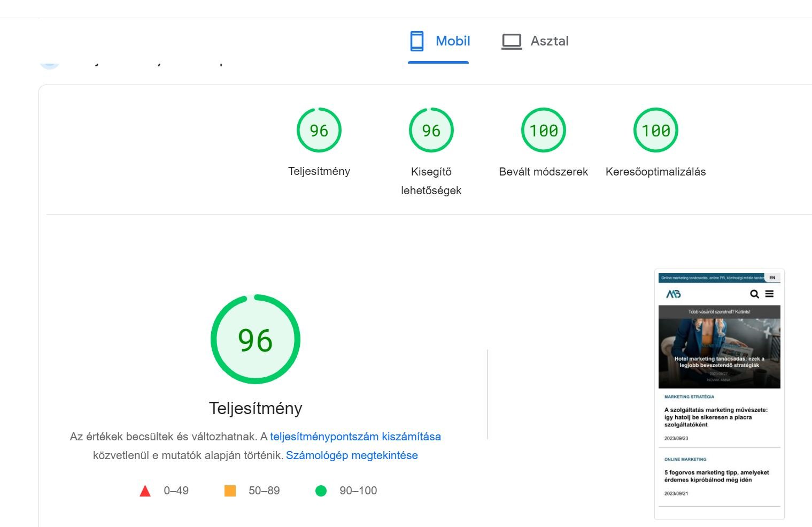
Task: Select the Mobil tab label
Action: (453, 41)
